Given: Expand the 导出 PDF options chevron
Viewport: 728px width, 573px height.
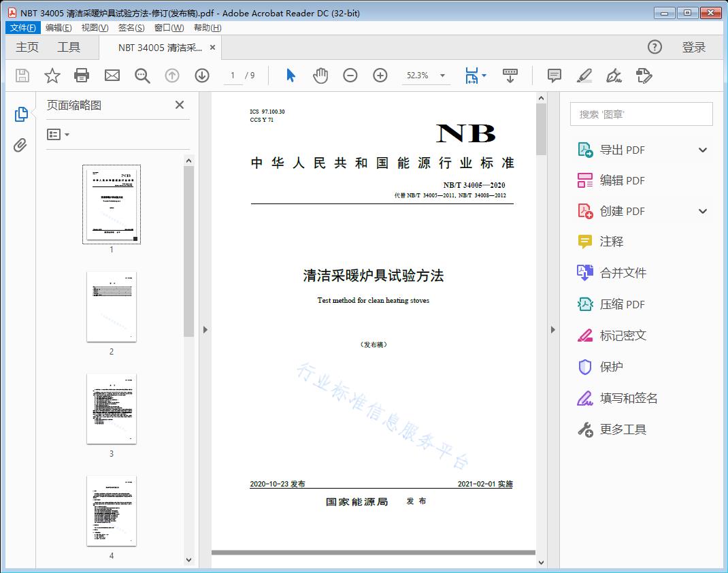Looking at the screenshot, I should pyautogui.click(x=702, y=149).
